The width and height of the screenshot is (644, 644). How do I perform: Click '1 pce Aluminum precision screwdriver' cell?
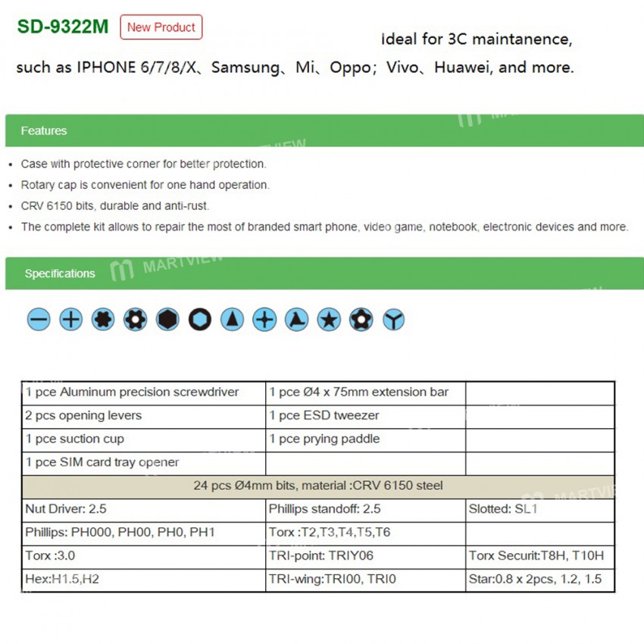(144, 392)
